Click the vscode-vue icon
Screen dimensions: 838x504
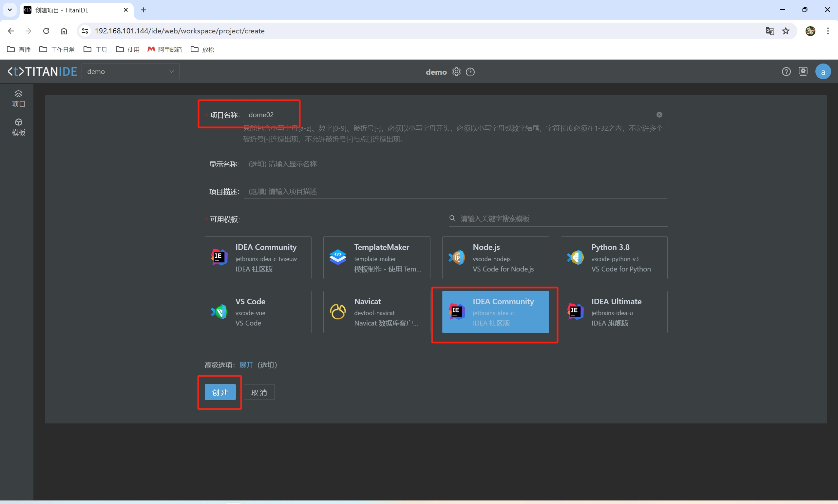pos(219,312)
